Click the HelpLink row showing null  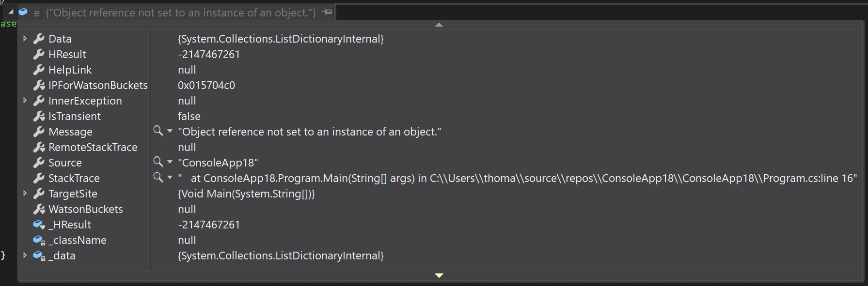click(187, 69)
